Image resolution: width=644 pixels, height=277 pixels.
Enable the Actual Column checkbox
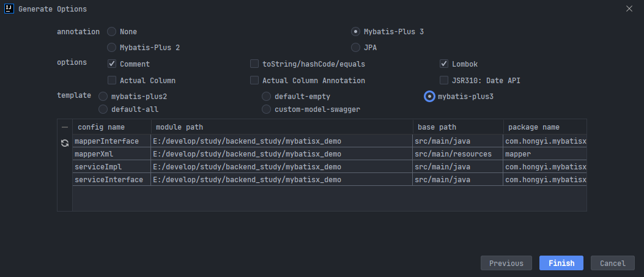[x=112, y=81]
